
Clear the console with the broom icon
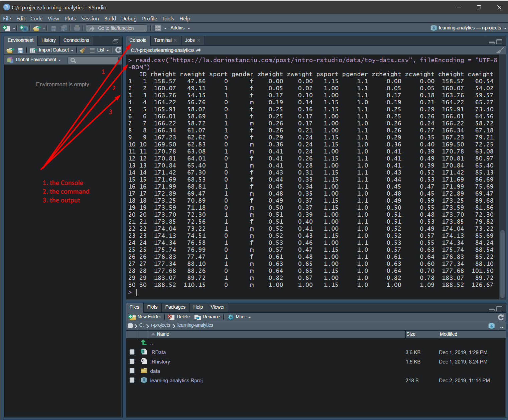(500, 50)
